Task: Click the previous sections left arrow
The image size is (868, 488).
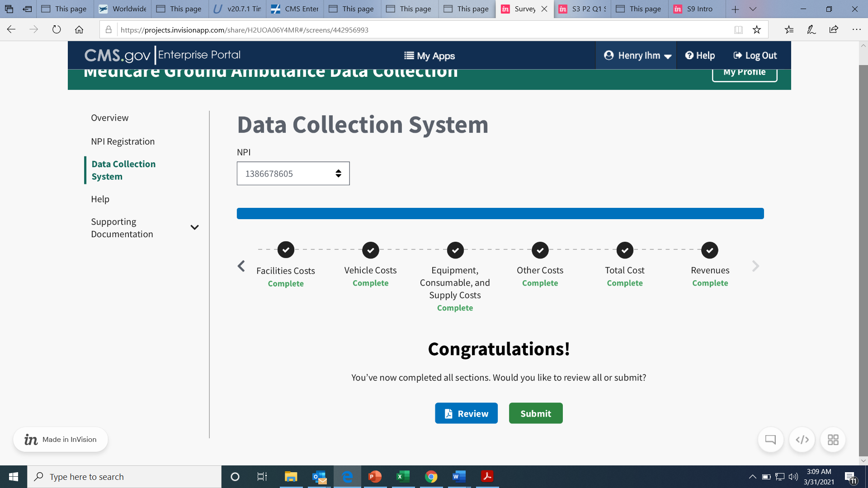Action: coord(241,266)
